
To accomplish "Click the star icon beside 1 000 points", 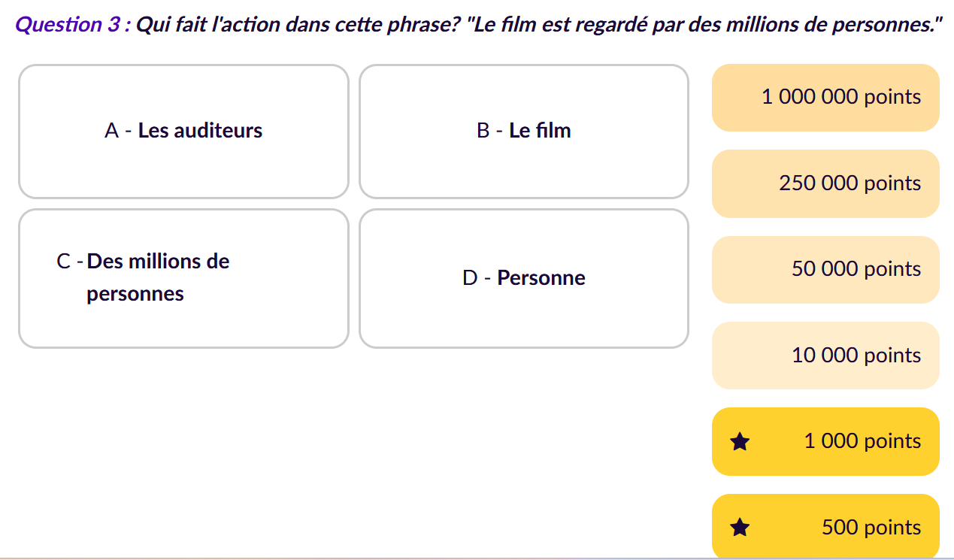I will (x=740, y=442).
